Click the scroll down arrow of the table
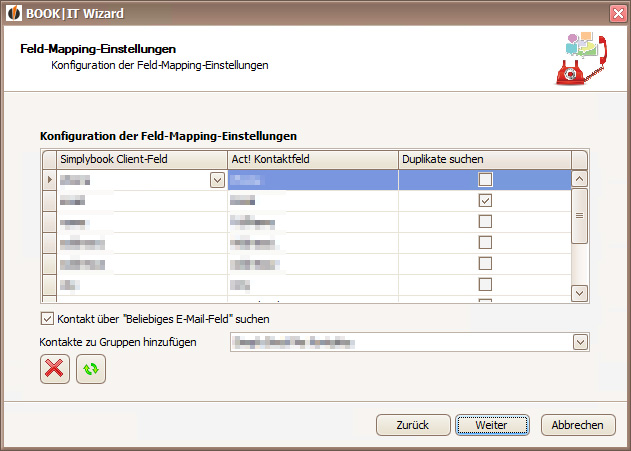The height and width of the screenshot is (451, 631). (579, 293)
